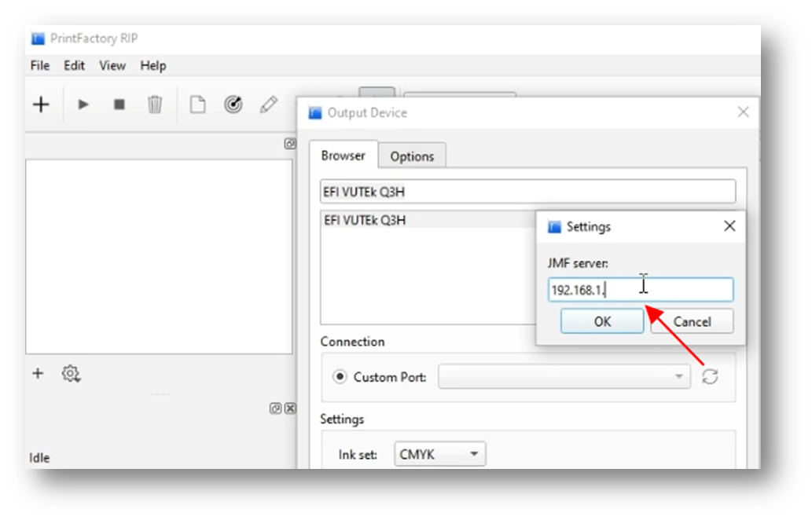
Task: Refresh the Custom Port list
Action: (710, 376)
